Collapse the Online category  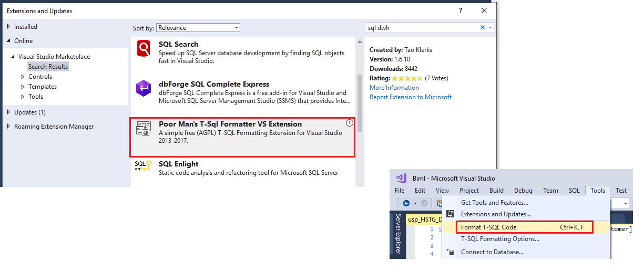8,41
